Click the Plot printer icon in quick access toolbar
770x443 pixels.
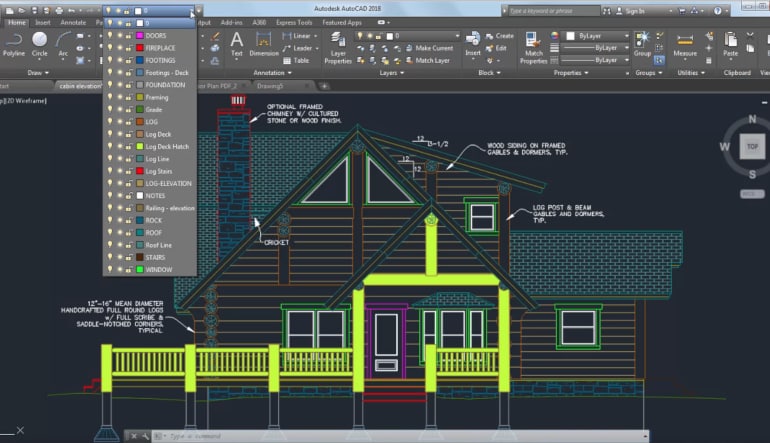[x=59, y=10]
